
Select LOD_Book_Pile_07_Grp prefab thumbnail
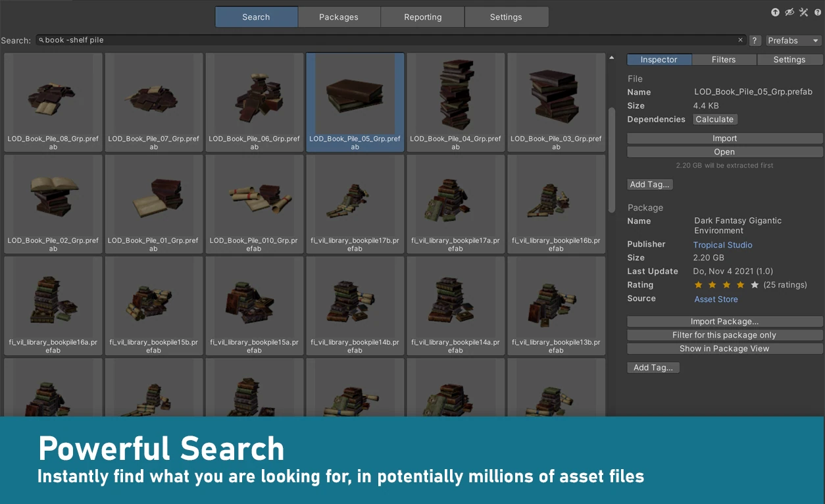pyautogui.click(x=154, y=103)
